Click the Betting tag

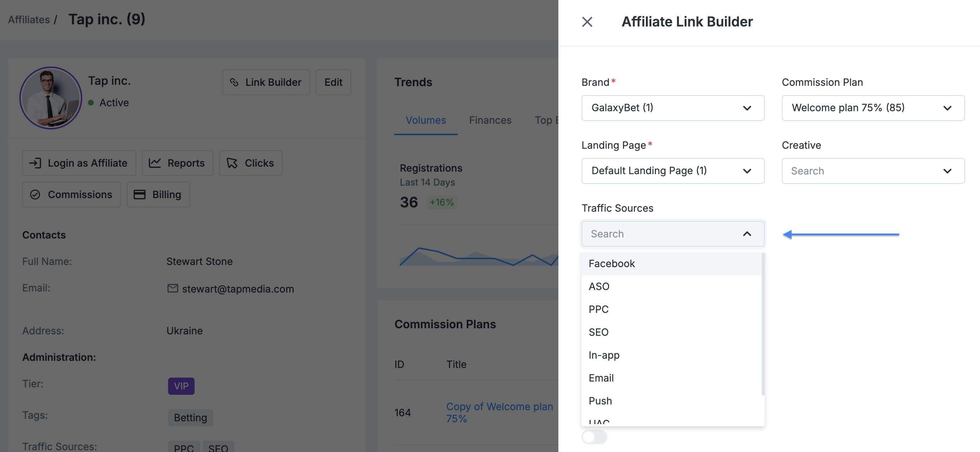pyautogui.click(x=190, y=417)
